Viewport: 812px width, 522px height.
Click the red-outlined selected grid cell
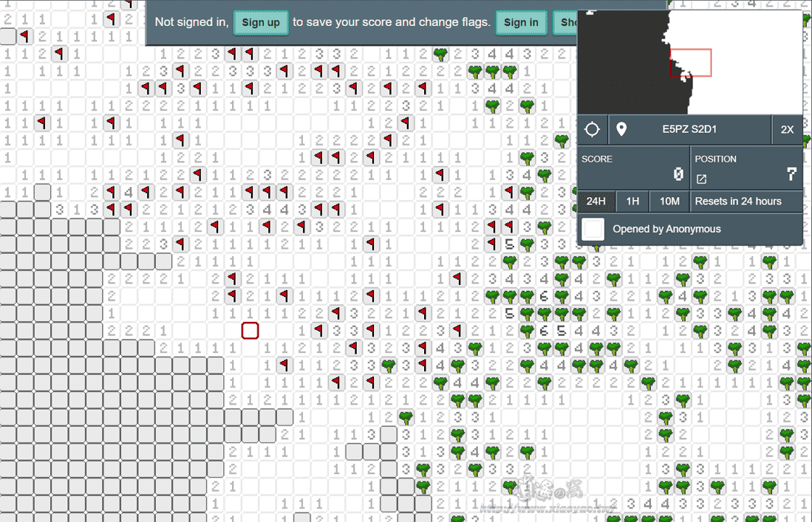250,331
